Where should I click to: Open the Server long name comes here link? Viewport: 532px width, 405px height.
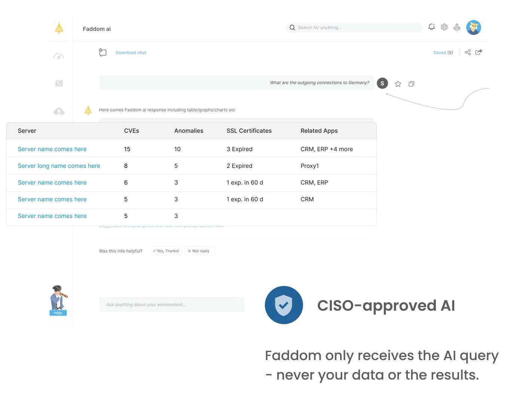tap(59, 166)
